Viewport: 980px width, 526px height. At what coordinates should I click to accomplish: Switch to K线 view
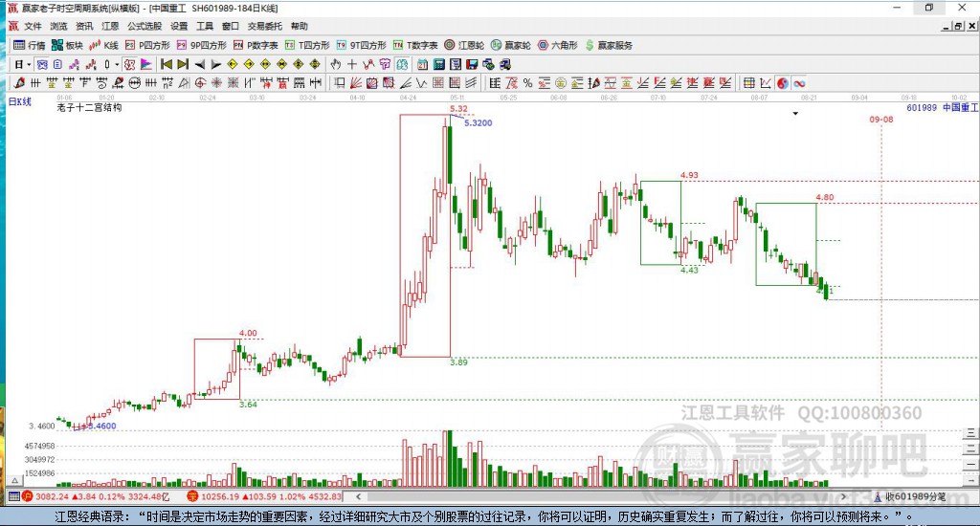(103, 45)
